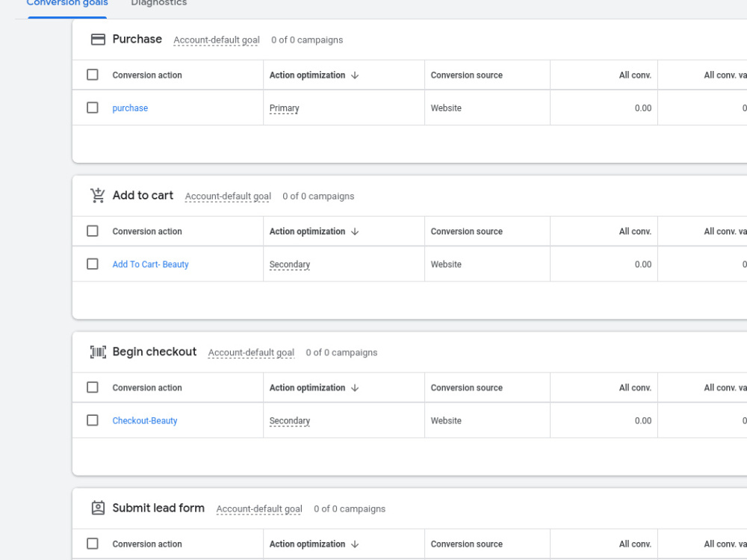Check the purchase conversion action row
The width and height of the screenshot is (747, 560).
coord(93,108)
